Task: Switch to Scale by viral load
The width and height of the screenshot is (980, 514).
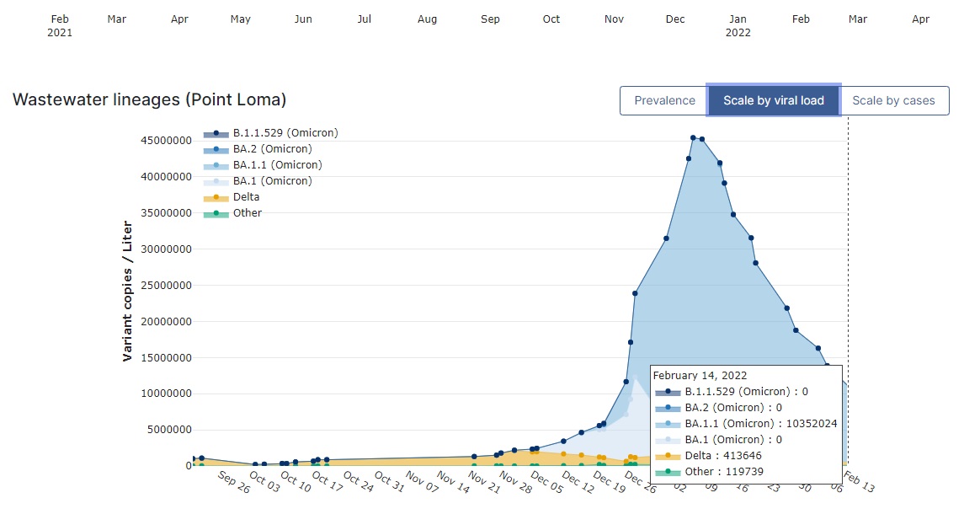Action: click(773, 100)
